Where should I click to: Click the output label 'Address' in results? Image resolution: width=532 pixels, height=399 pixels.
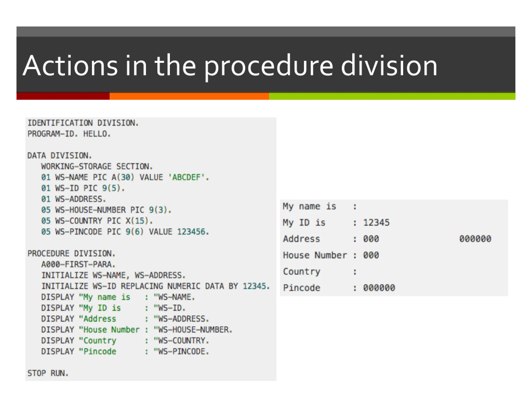[301, 239]
